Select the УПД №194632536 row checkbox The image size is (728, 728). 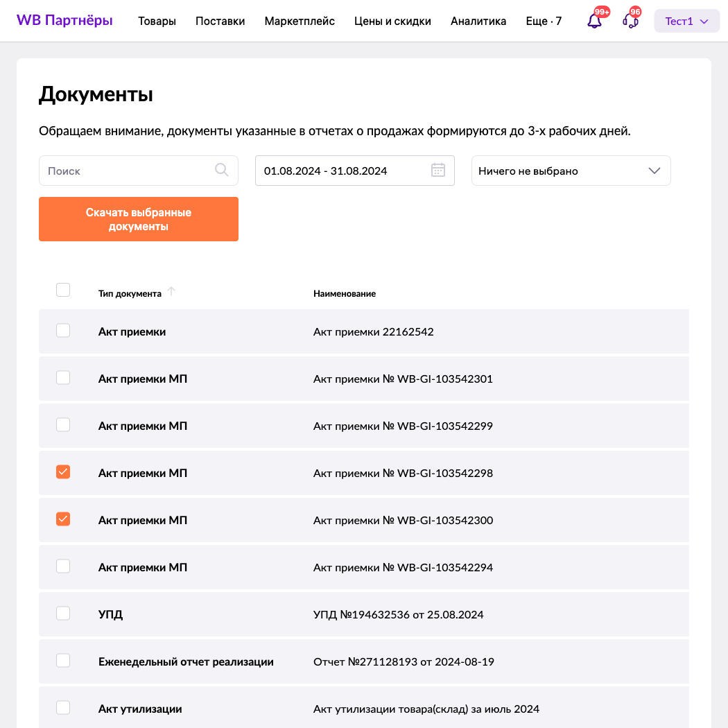[63, 614]
